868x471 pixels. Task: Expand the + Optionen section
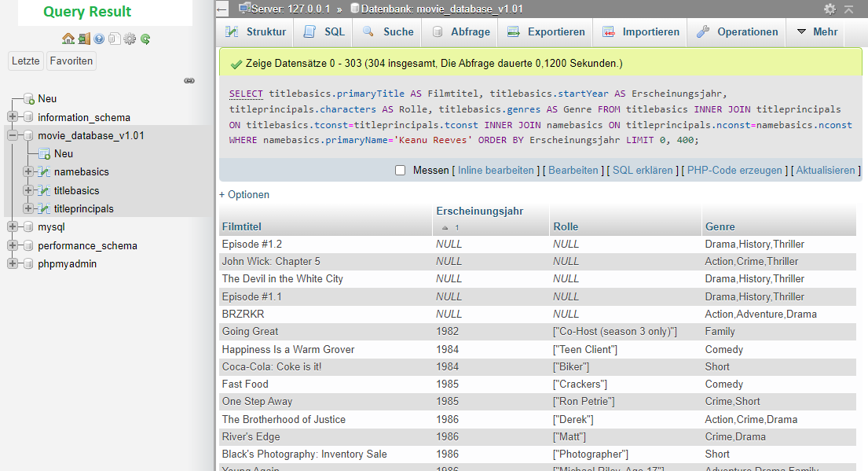(244, 194)
